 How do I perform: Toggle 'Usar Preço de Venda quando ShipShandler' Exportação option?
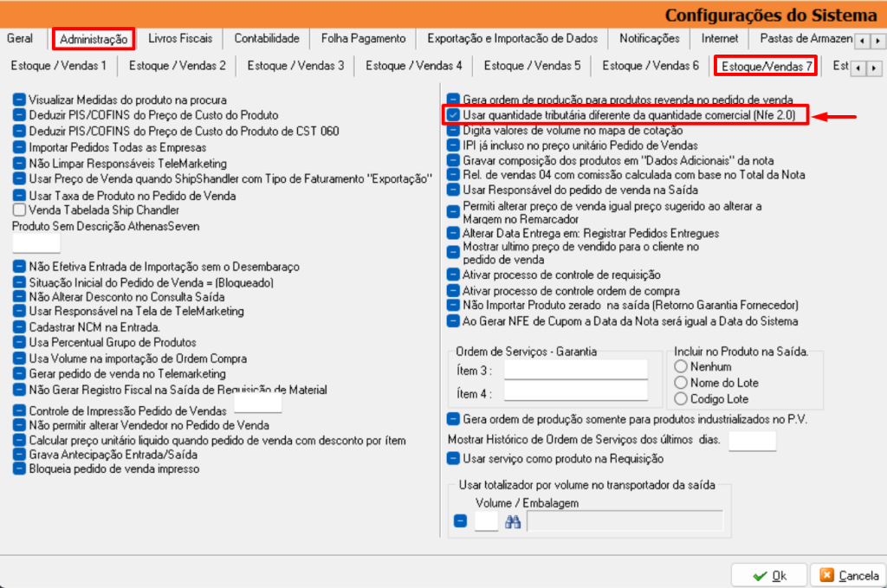19,178
